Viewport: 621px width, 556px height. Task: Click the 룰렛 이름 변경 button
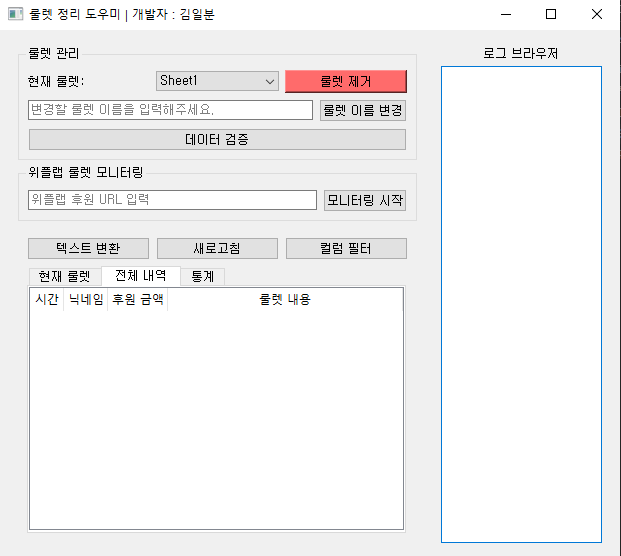point(363,110)
